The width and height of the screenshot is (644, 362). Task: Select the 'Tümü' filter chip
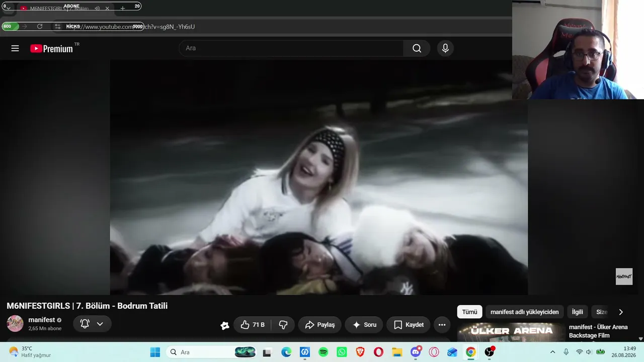(469, 312)
